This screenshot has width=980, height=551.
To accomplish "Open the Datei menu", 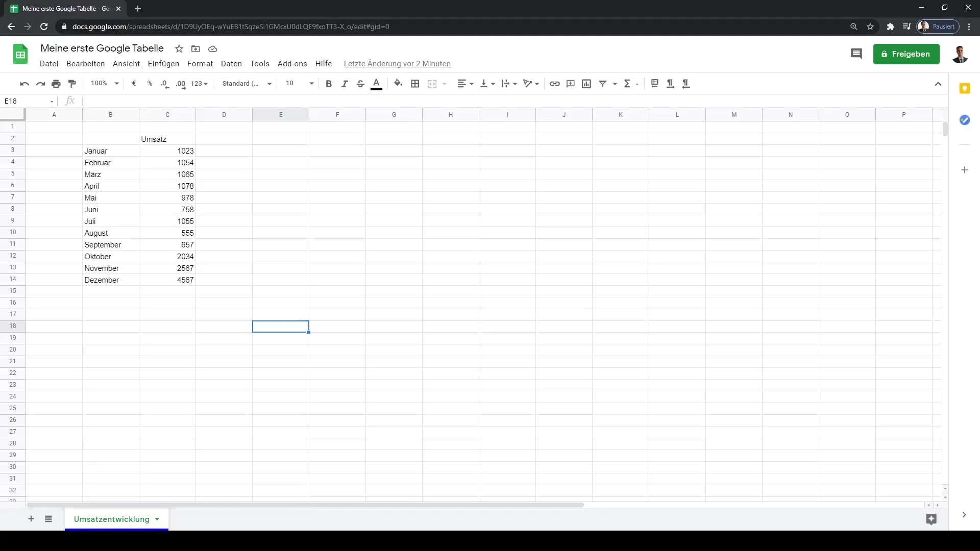I will pyautogui.click(x=48, y=63).
